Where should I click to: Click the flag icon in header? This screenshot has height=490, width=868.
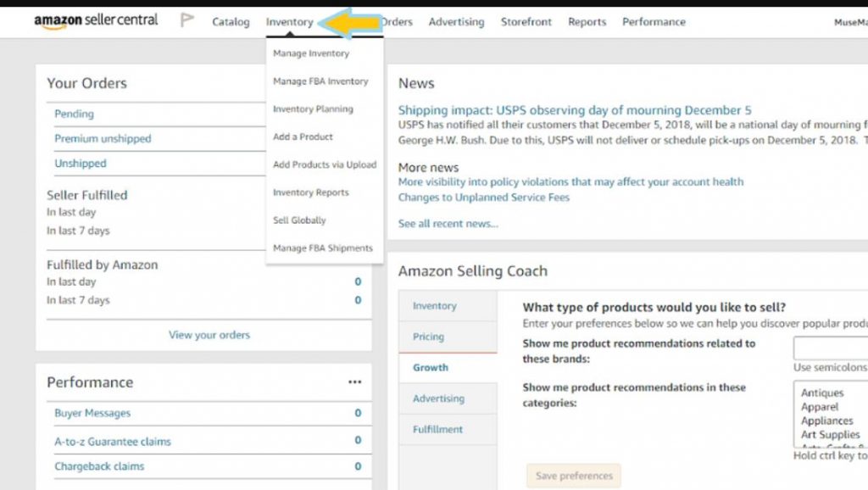point(186,21)
